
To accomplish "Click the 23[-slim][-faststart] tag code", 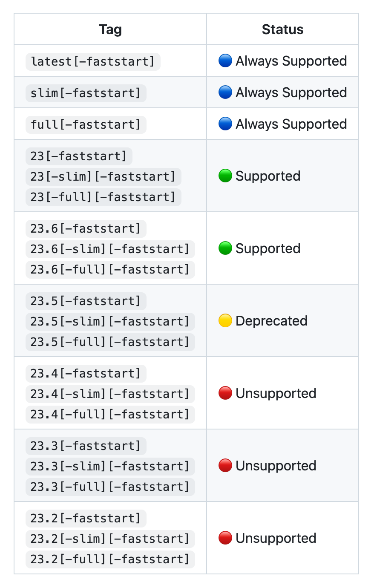I will click(104, 177).
